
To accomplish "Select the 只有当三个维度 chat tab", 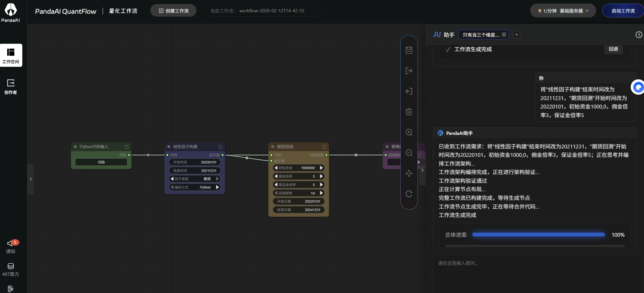I will pyautogui.click(x=481, y=35).
